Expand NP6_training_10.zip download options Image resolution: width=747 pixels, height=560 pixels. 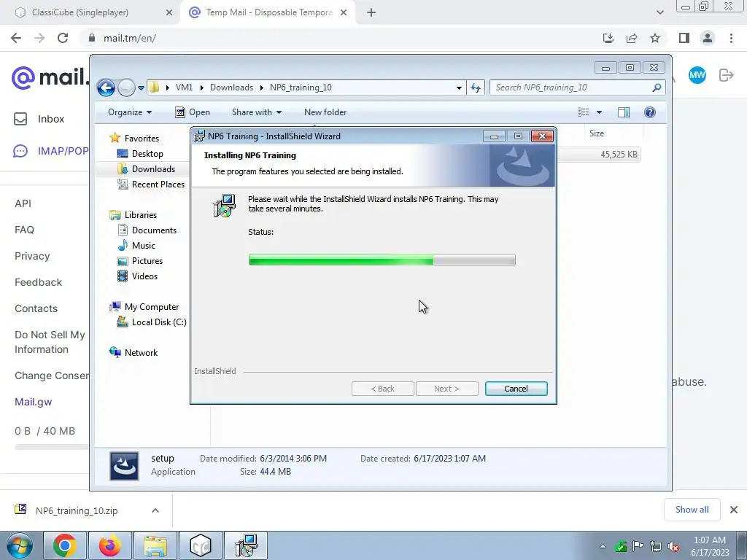(155, 510)
